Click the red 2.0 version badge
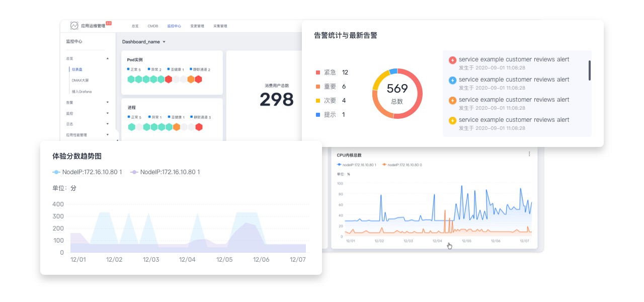The image size is (644, 302). [109, 23]
